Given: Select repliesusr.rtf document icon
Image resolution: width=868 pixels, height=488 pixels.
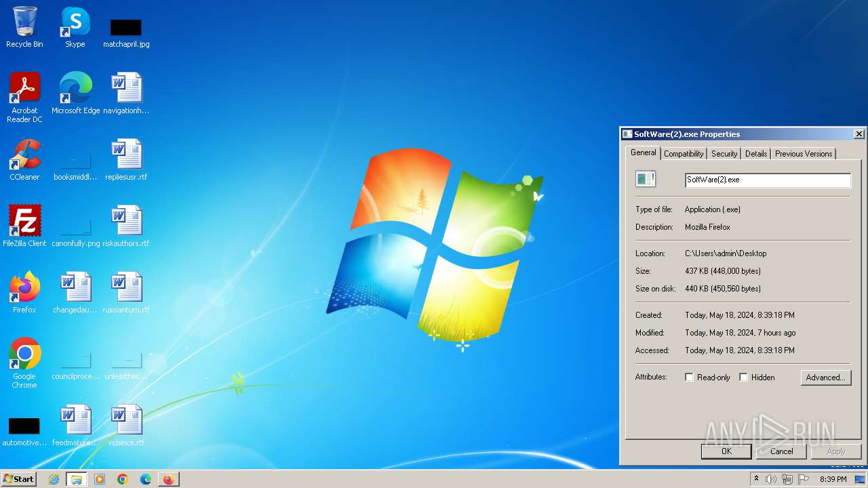Looking at the screenshot, I should [126, 160].
